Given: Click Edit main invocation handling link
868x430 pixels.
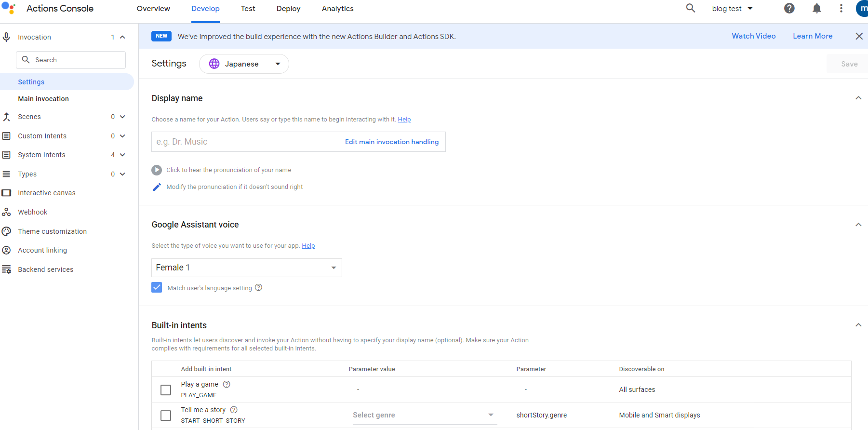Looking at the screenshot, I should (392, 142).
